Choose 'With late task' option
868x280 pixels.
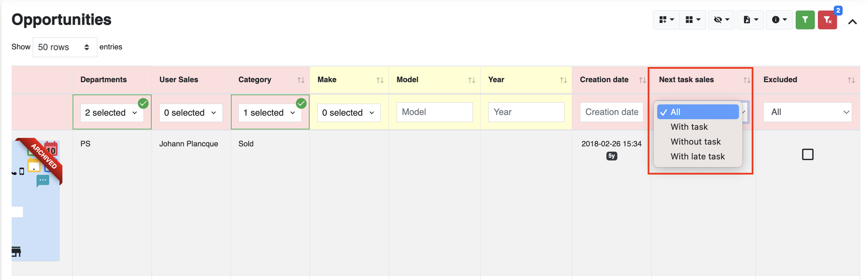pos(697,157)
